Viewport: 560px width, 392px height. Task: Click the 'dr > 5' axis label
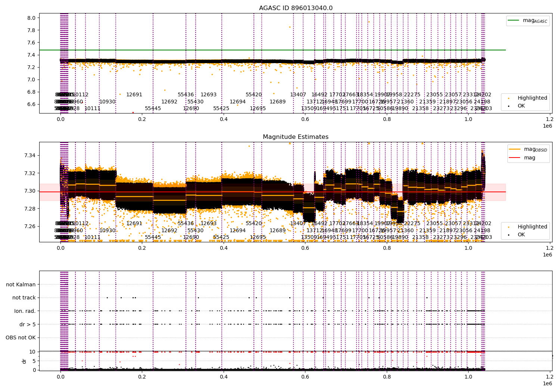tap(28, 324)
